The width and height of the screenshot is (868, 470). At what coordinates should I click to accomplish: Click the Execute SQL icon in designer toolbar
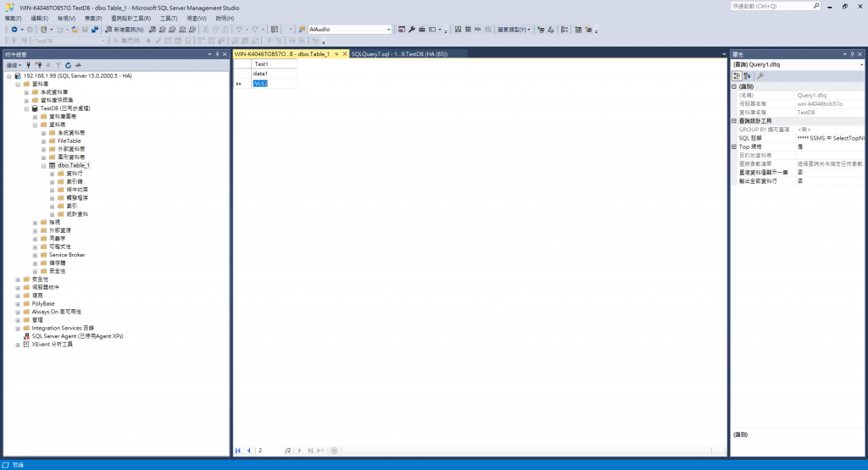click(541, 30)
